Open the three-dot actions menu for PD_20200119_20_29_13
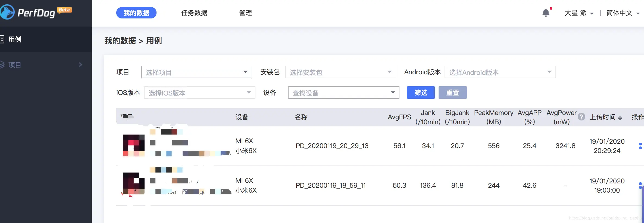644x223 pixels. pos(640,146)
